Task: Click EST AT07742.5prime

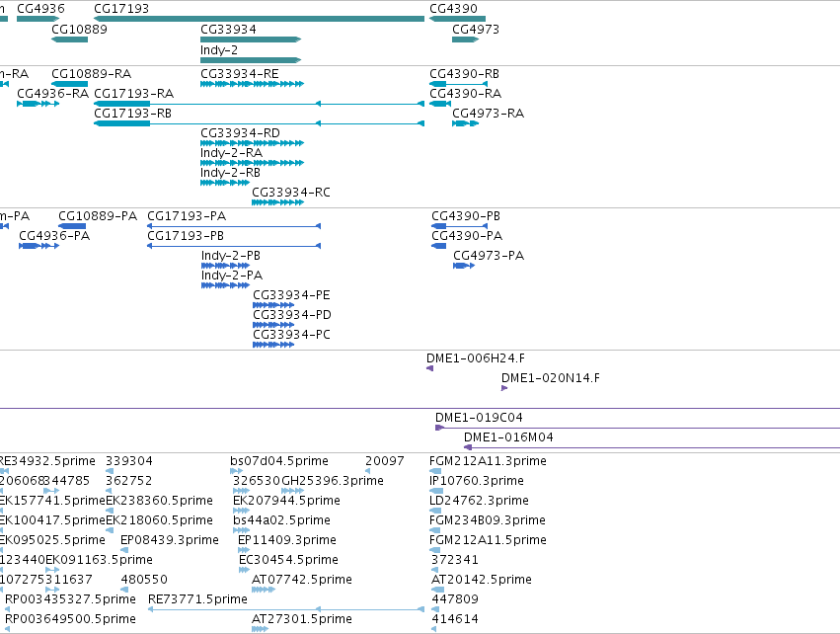Action: 302,581
